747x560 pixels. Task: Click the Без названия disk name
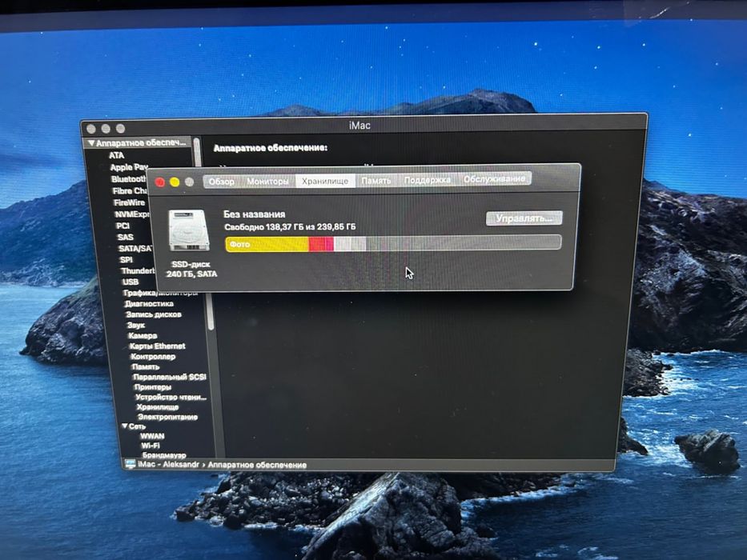(x=255, y=214)
